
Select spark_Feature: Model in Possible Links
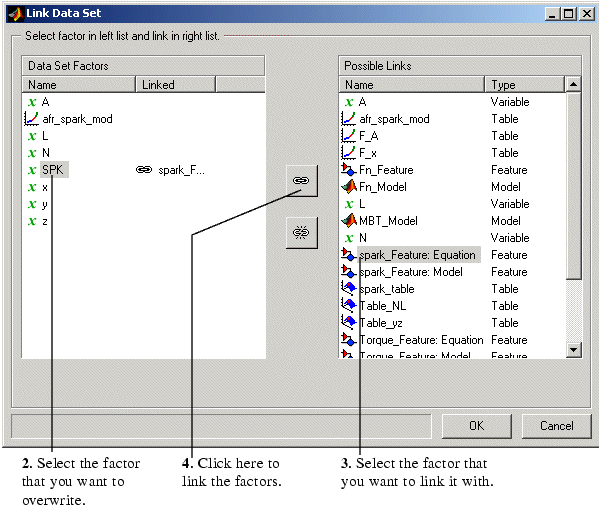411,272
